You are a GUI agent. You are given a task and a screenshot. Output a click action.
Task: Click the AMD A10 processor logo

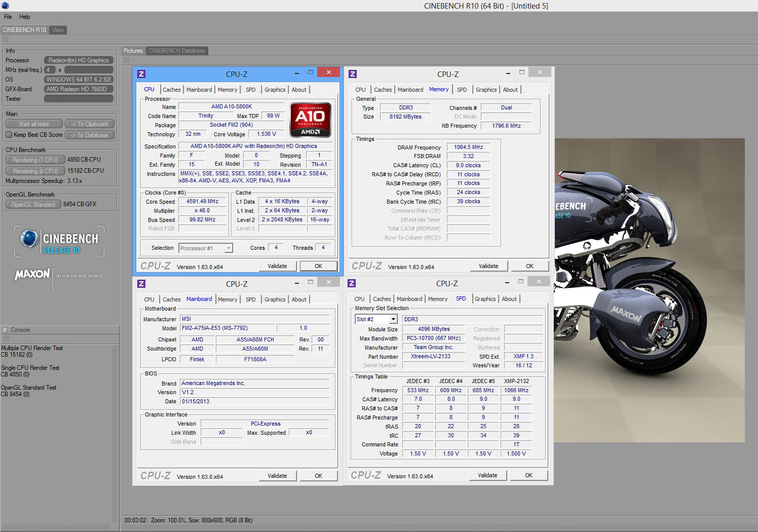310,120
